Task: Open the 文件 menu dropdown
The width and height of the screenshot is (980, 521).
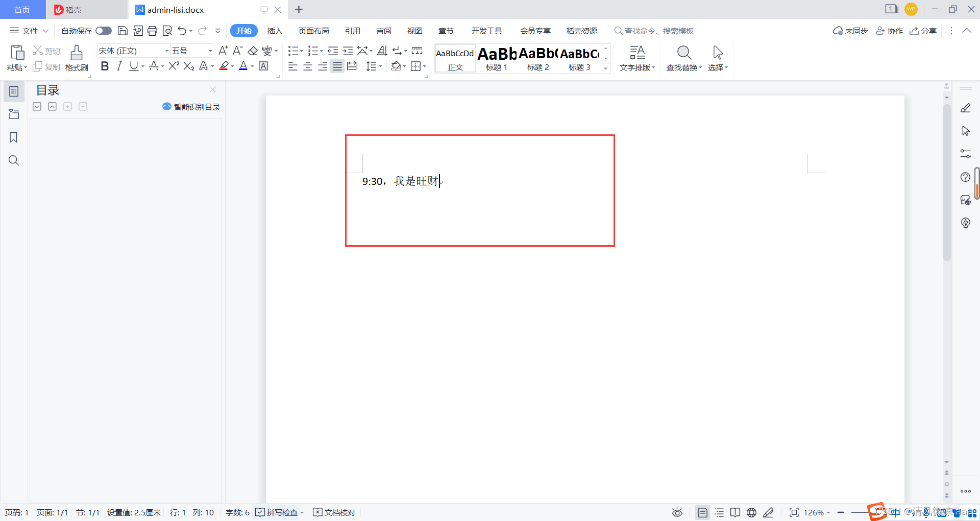Action: [29, 31]
